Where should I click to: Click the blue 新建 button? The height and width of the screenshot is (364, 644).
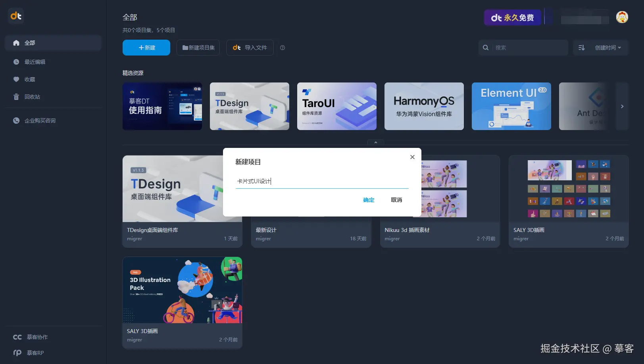point(146,48)
